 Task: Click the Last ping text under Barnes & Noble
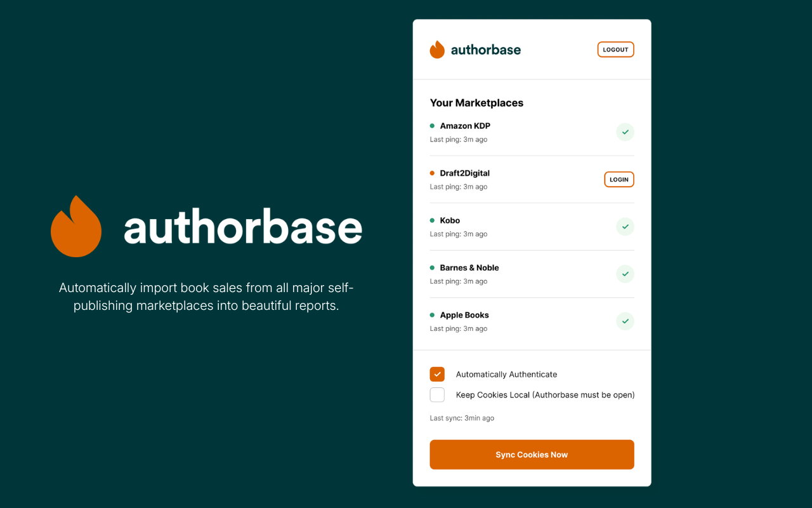point(459,281)
